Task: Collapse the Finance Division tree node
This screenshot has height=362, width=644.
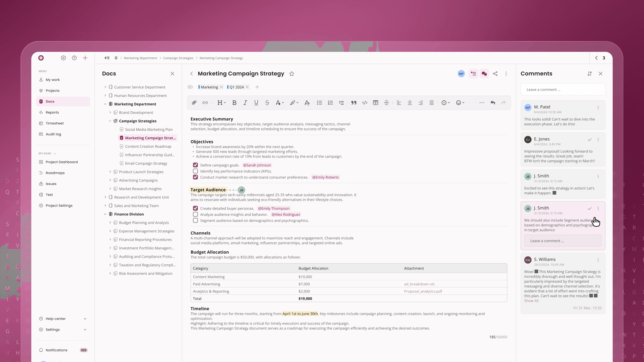Action: (105, 214)
